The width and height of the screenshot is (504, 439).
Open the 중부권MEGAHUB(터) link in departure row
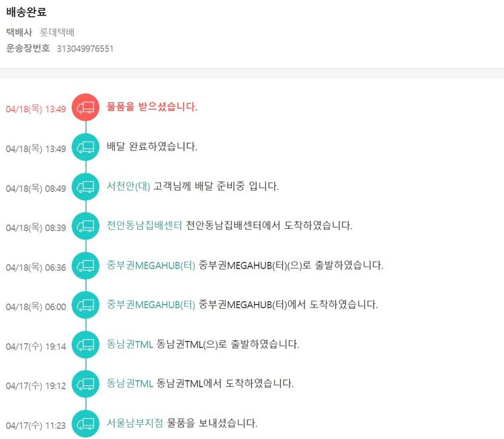tap(151, 265)
